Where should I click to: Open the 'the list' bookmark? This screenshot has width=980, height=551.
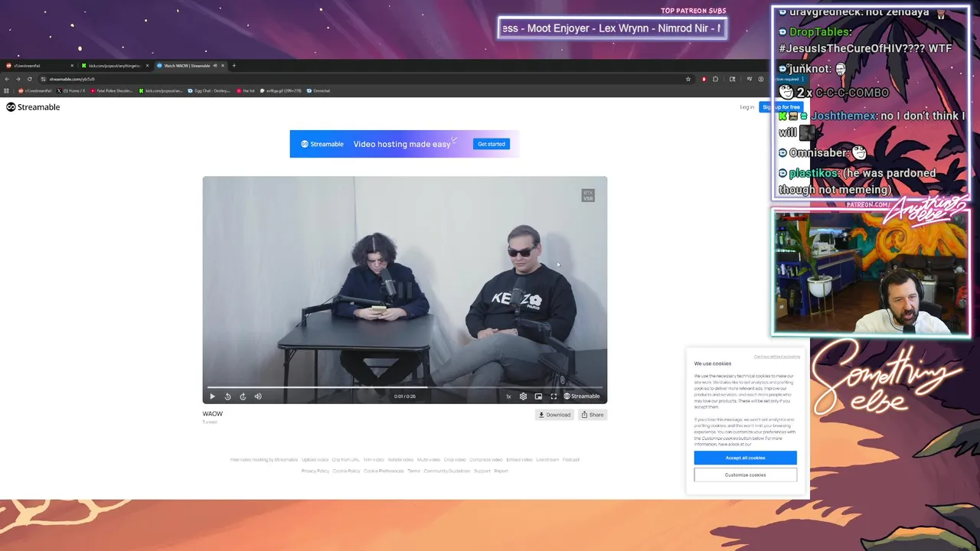[x=246, y=91]
